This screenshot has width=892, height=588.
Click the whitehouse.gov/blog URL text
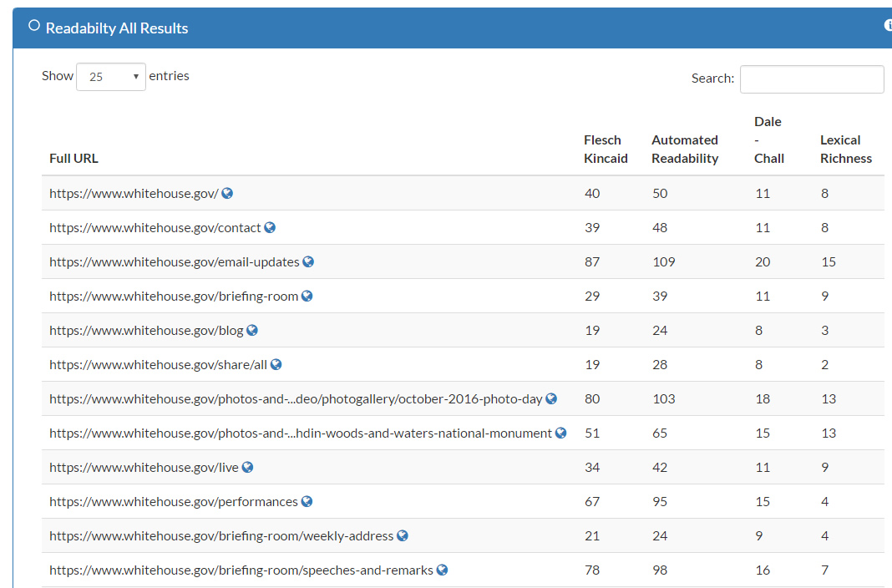click(x=146, y=331)
